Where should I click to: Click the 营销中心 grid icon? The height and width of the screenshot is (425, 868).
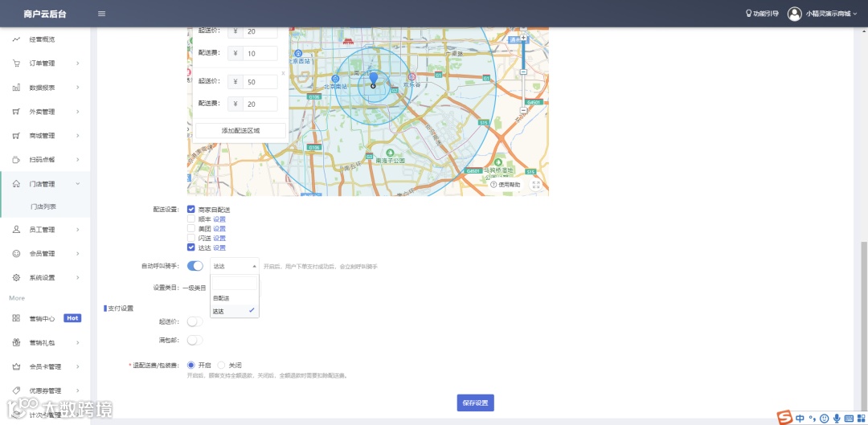17,318
